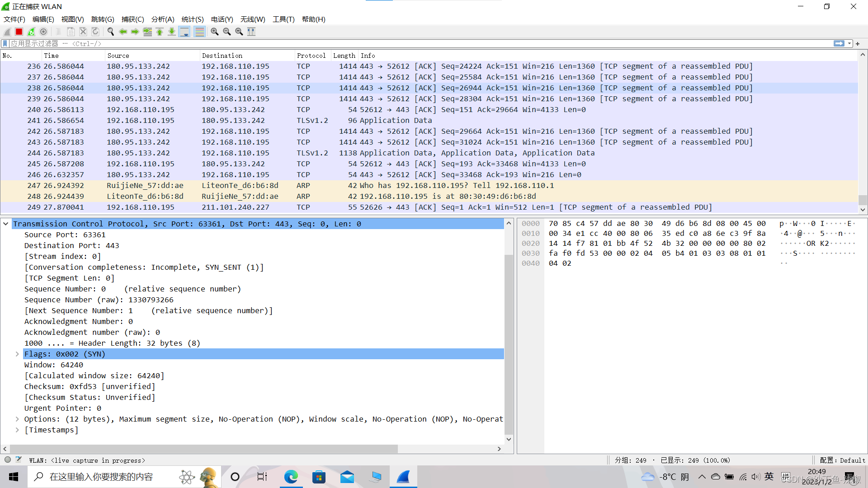Click the Wireshark icon in the taskbar
This screenshot has width=868, height=488.
[x=403, y=477]
